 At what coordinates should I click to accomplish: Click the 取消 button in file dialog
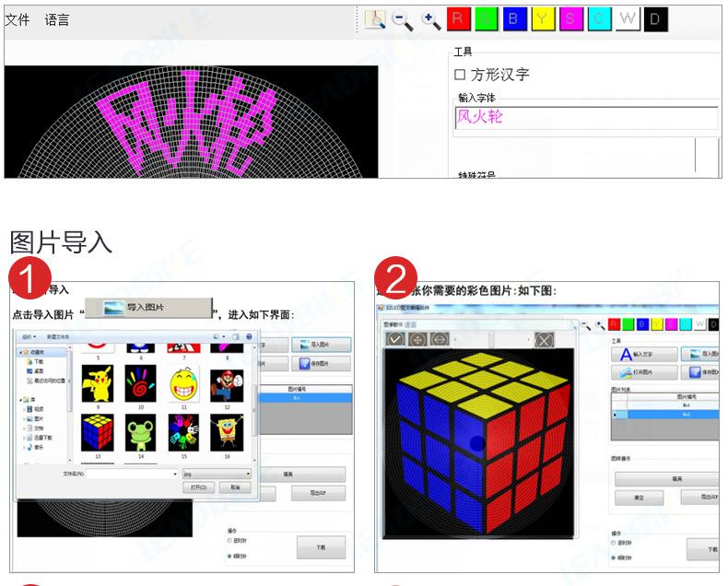(235, 486)
